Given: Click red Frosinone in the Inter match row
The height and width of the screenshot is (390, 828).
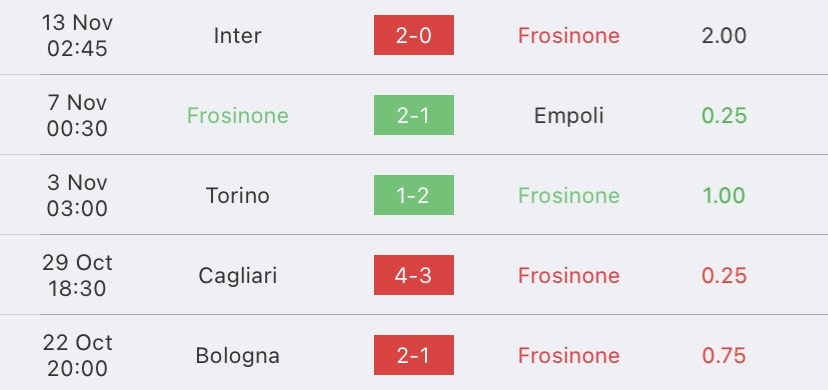Looking at the screenshot, I should tap(569, 35).
